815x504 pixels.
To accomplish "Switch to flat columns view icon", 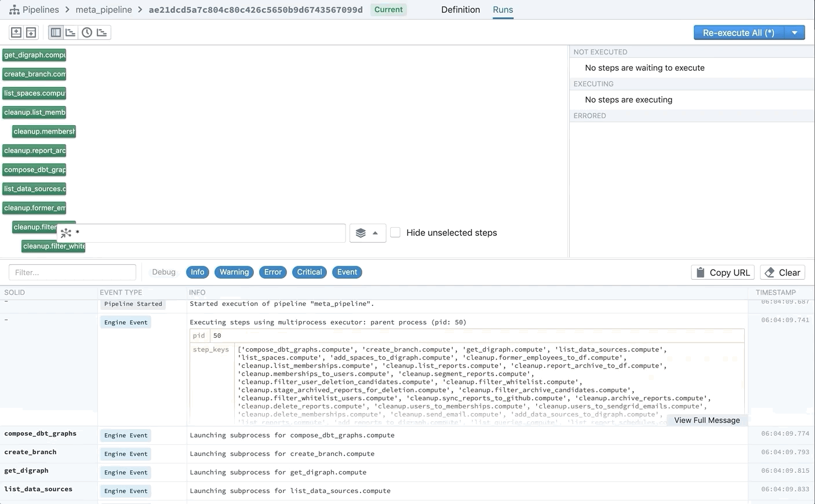I will pos(56,32).
